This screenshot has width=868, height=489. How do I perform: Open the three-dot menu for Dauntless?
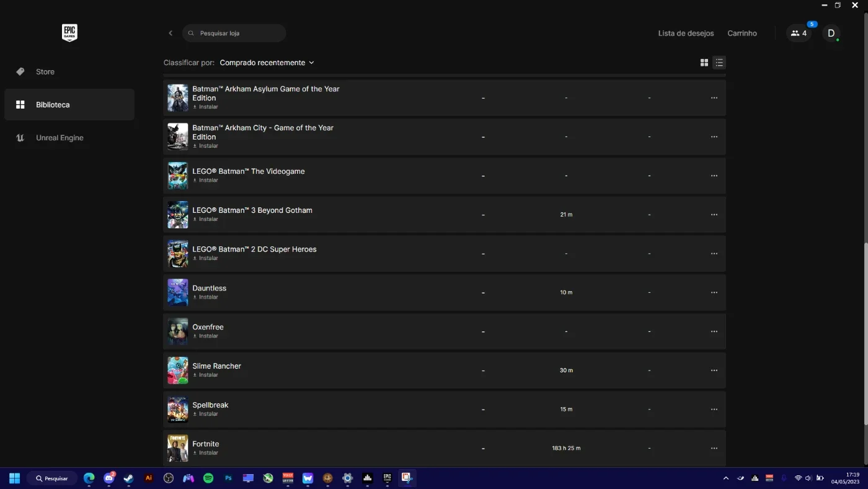pyautogui.click(x=714, y=292)
